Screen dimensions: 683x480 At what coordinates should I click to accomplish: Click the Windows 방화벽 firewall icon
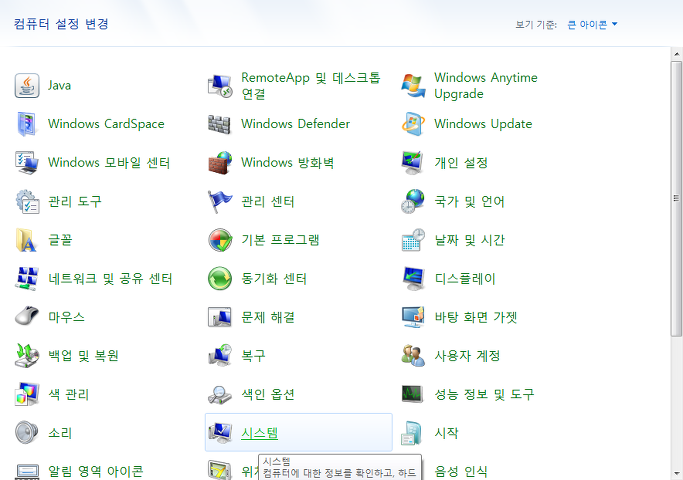point(220,162)
